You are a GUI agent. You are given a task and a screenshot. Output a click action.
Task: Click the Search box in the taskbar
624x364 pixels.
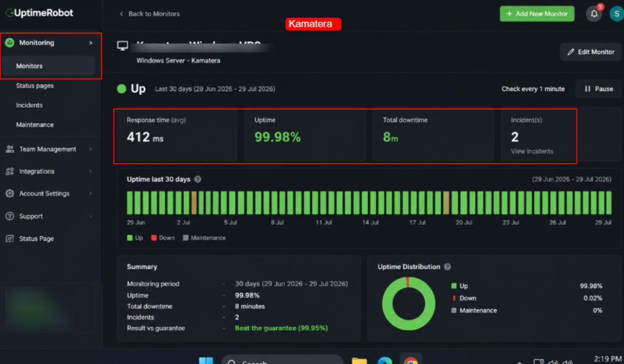pos(282,360)
